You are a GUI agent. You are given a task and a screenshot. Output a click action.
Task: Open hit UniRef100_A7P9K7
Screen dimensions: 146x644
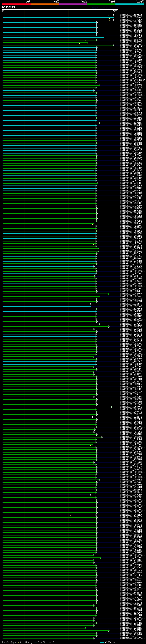click(131, 20)
